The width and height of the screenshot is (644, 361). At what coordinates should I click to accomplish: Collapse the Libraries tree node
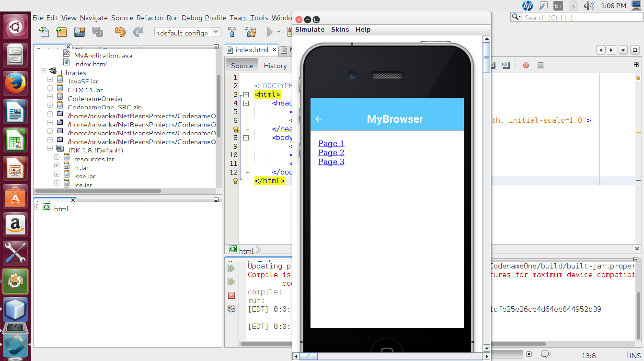44,70
